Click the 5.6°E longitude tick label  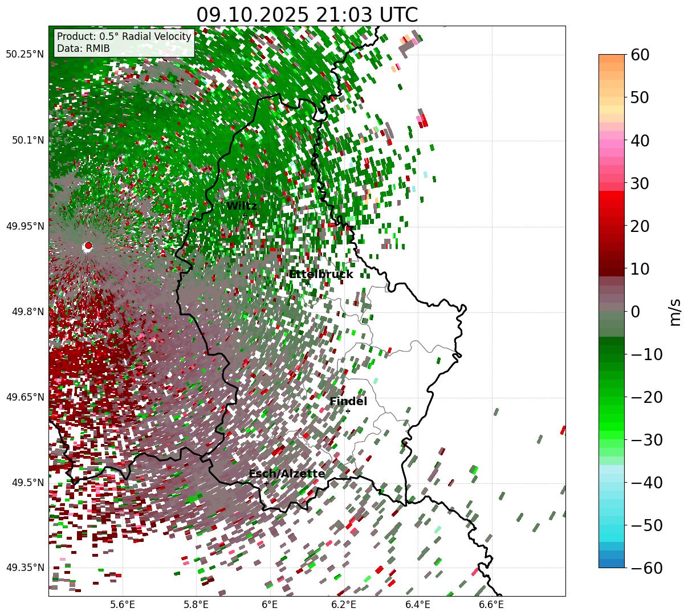pos(123,605)
